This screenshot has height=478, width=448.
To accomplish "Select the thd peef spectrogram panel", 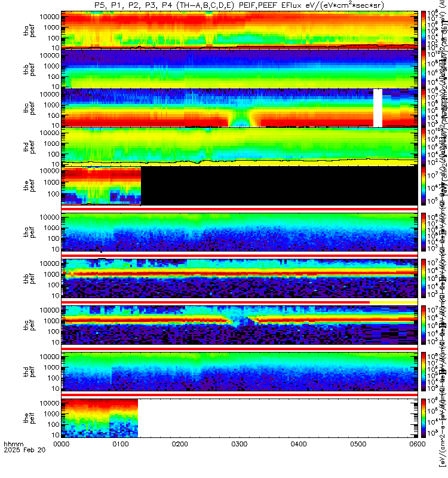I will click(240, 146).
